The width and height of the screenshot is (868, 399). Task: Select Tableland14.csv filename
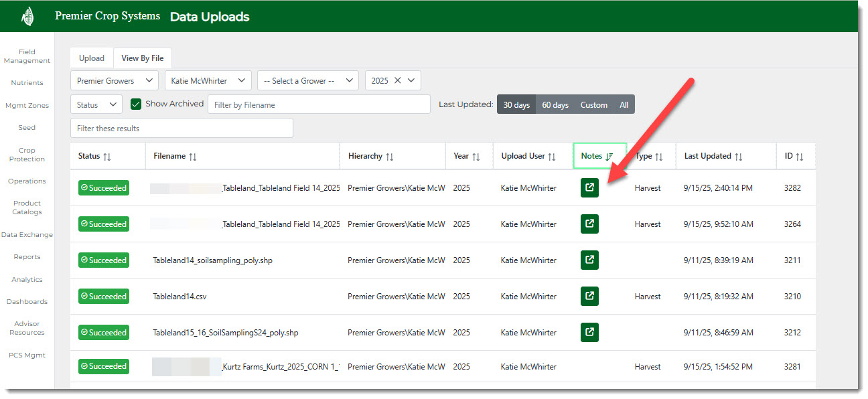pyautogui.click(x=179, y=297)
